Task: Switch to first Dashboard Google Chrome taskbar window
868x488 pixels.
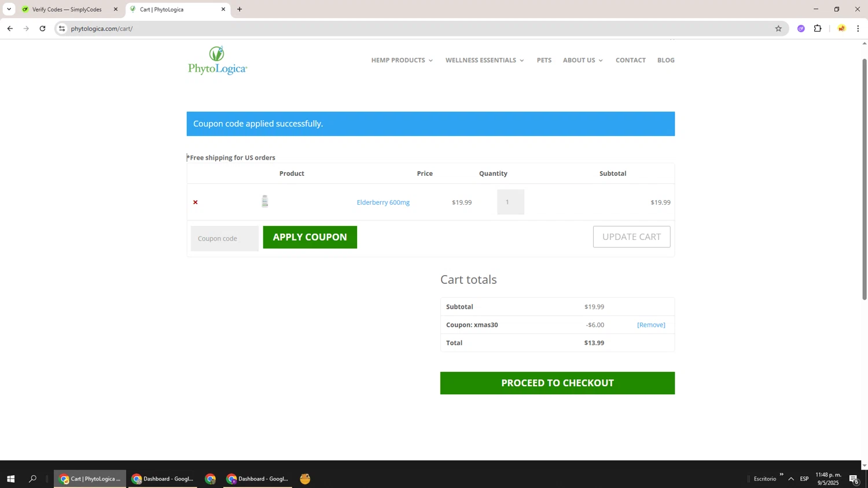Action: pos(163,479)
